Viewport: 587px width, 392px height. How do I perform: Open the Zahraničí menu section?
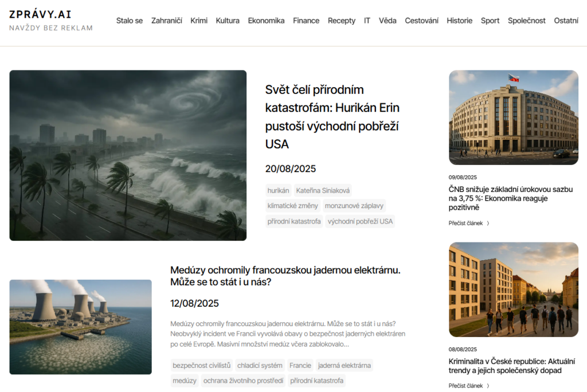[x=166, y=21]
